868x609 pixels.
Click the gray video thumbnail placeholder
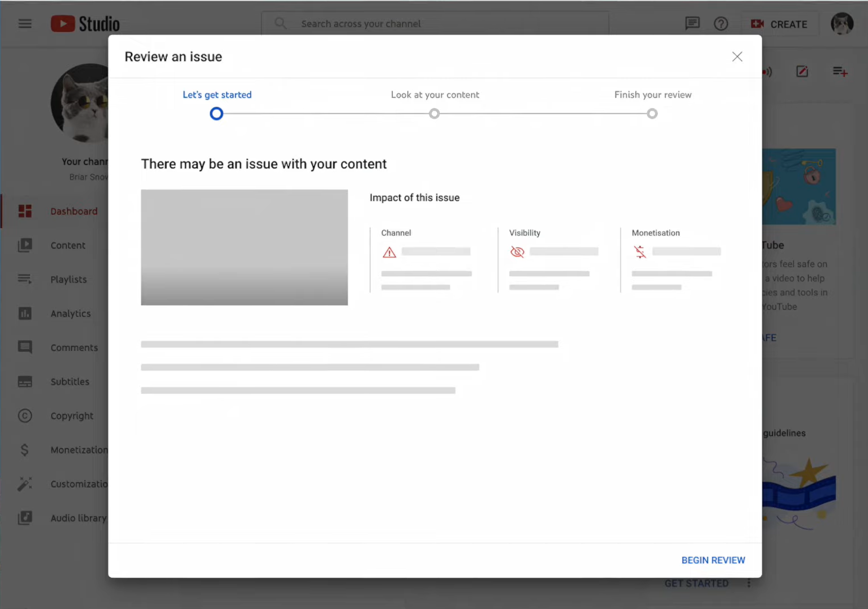point(244,247)
